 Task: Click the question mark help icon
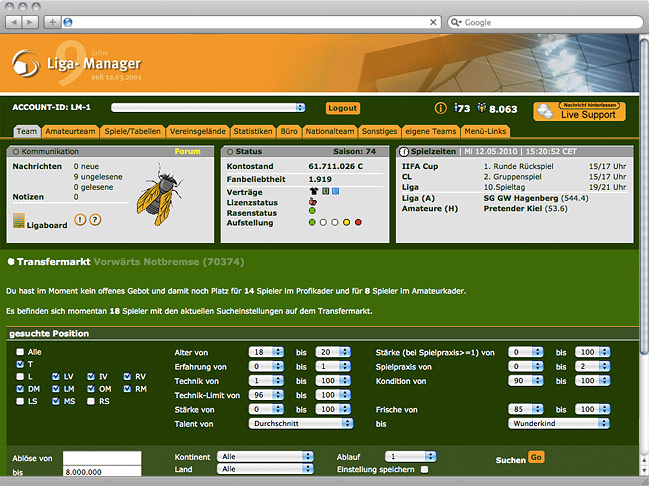(95, 220)
